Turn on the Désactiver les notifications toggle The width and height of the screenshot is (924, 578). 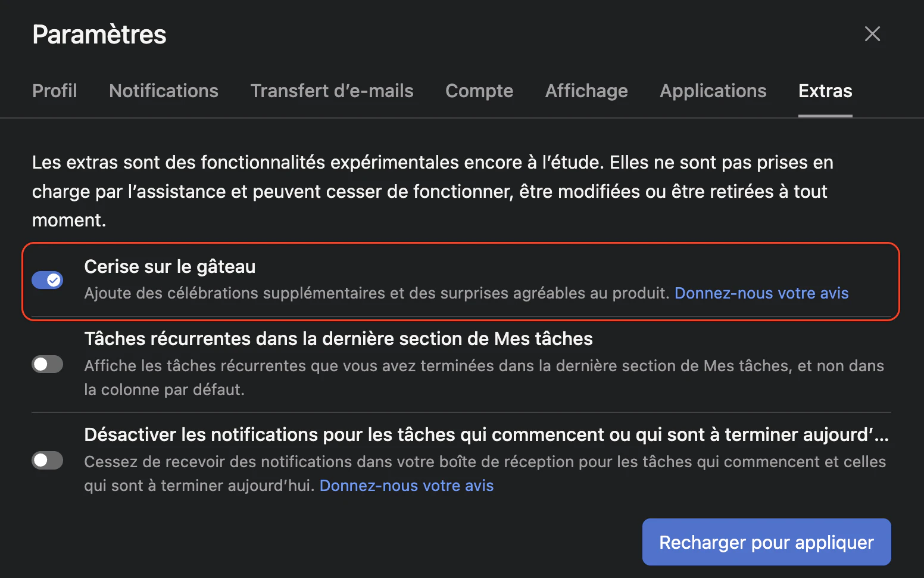point(48,460)
